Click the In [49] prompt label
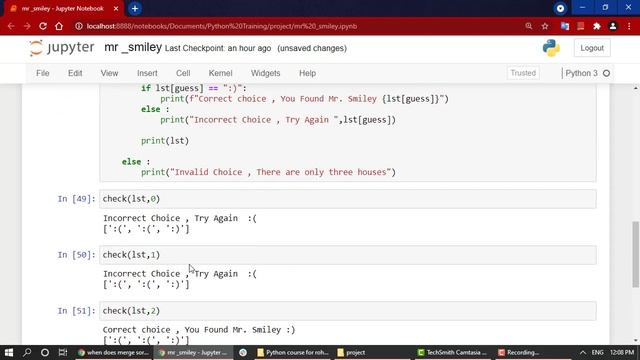Screen dimensions: 640x360 [76, 199]
